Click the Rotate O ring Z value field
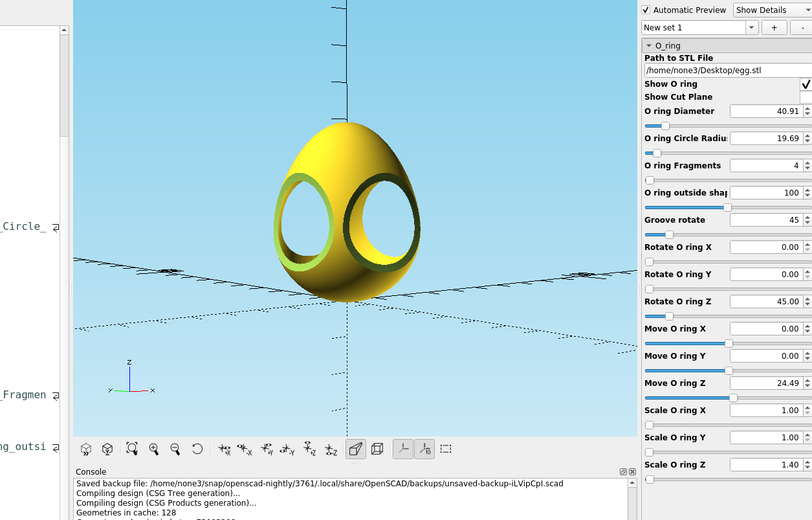812x520 pixels. tap(767, 302)
